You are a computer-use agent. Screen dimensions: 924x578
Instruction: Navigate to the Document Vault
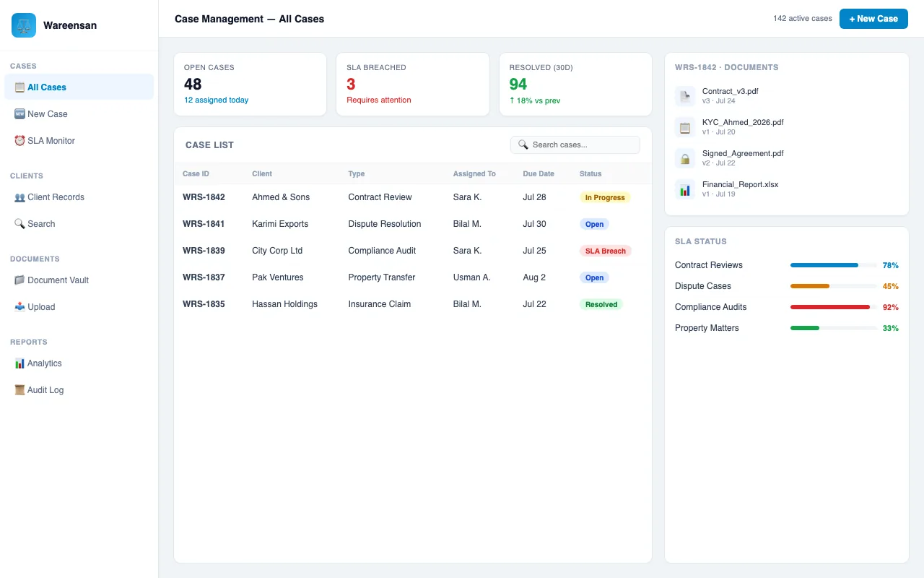79,280
